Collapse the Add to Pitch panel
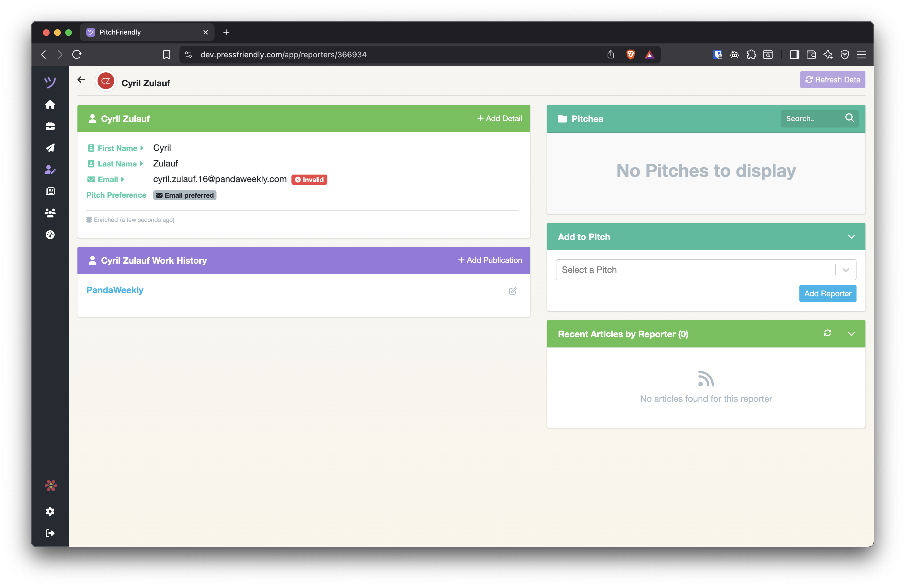This screenshot has width=905, height=588. click(851, 237)
